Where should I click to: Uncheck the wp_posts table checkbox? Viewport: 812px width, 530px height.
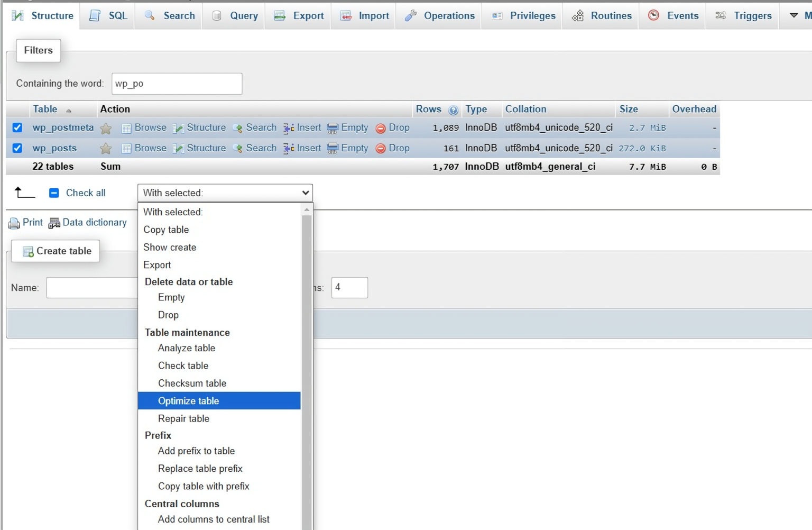(x=17, y=148)
